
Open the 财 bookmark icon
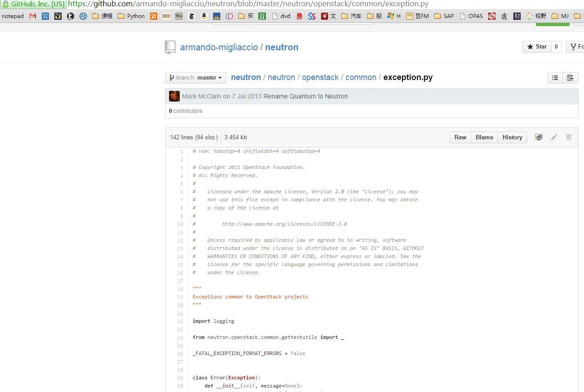(517, 16)
